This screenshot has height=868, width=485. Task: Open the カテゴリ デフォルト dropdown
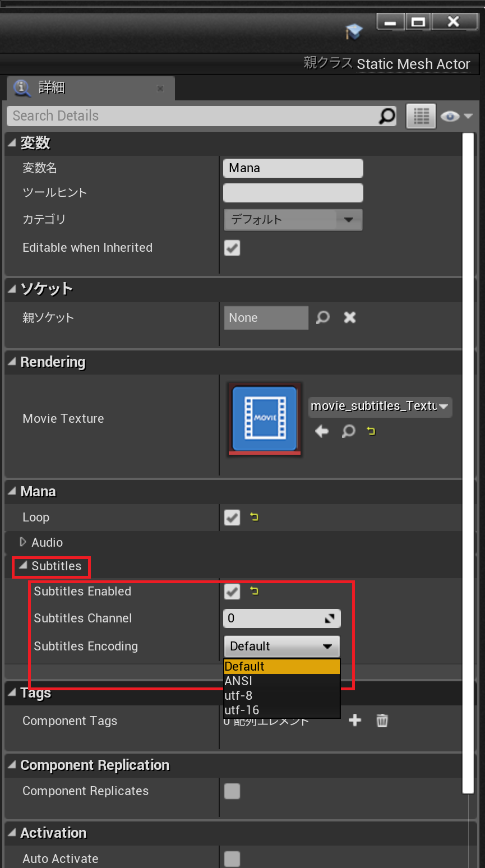click(x=293, y=219)
